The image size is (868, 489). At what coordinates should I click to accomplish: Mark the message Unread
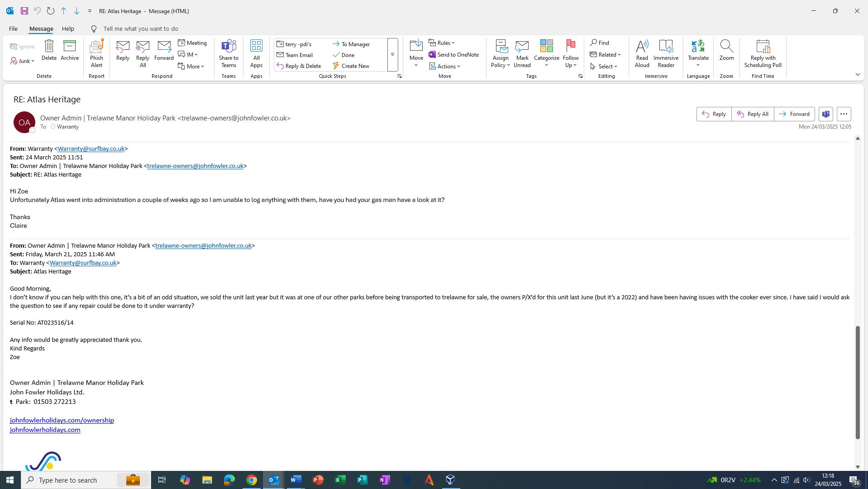[x=522, y=53]
